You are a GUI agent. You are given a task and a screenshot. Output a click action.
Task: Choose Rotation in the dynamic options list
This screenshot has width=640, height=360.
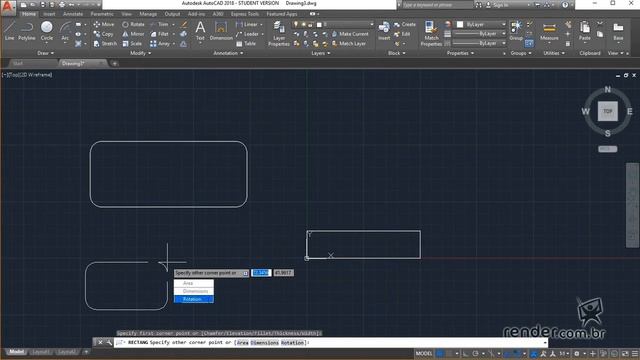tap(193, 299)
